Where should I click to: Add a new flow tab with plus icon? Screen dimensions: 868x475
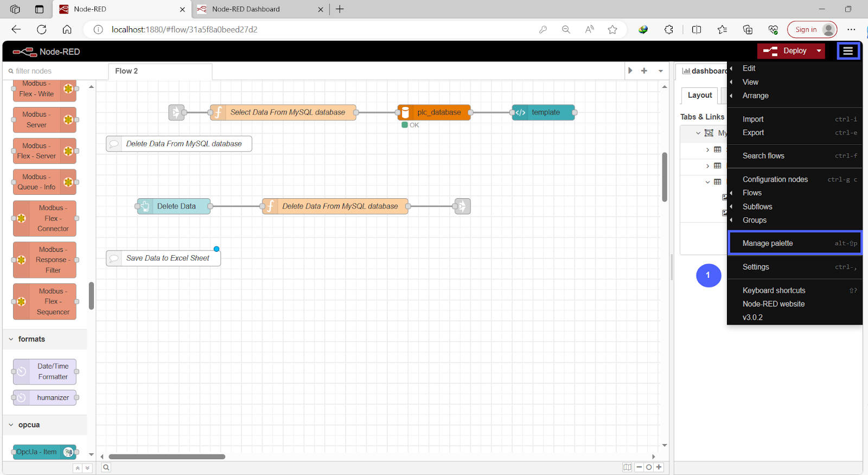644,71
